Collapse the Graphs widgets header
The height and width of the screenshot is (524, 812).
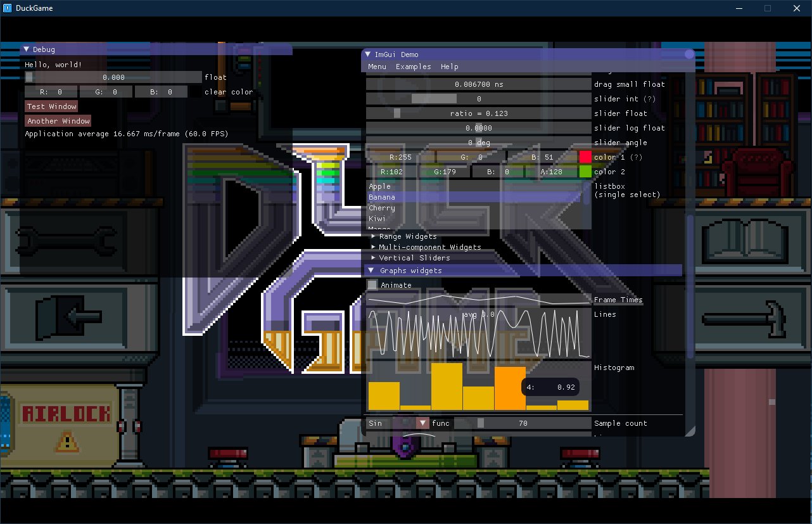coord(524,271)
